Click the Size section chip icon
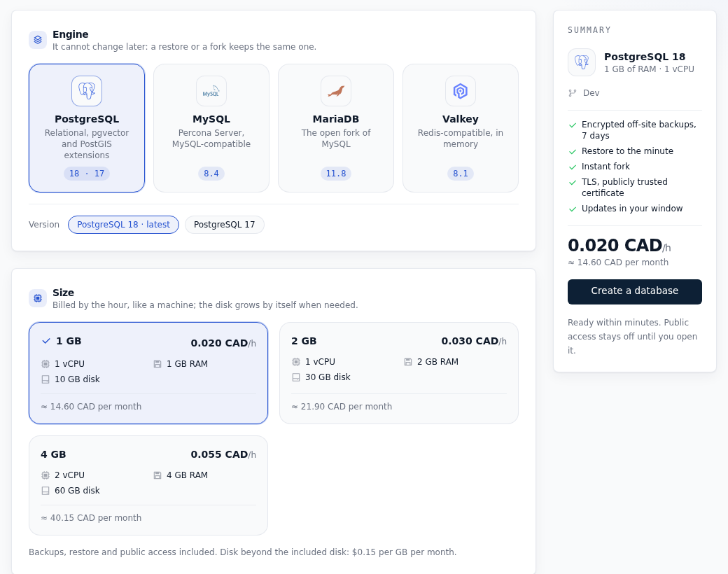The width and height of the screenshot is (728, 574). click(x=38, y=298)
